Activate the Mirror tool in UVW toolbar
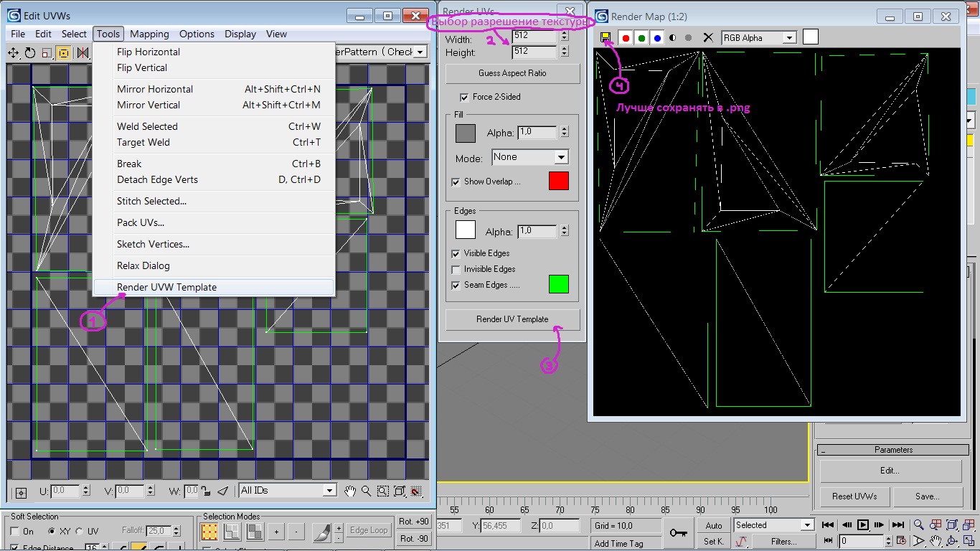This screenshot has width=980, height=551. coord(83,52)
